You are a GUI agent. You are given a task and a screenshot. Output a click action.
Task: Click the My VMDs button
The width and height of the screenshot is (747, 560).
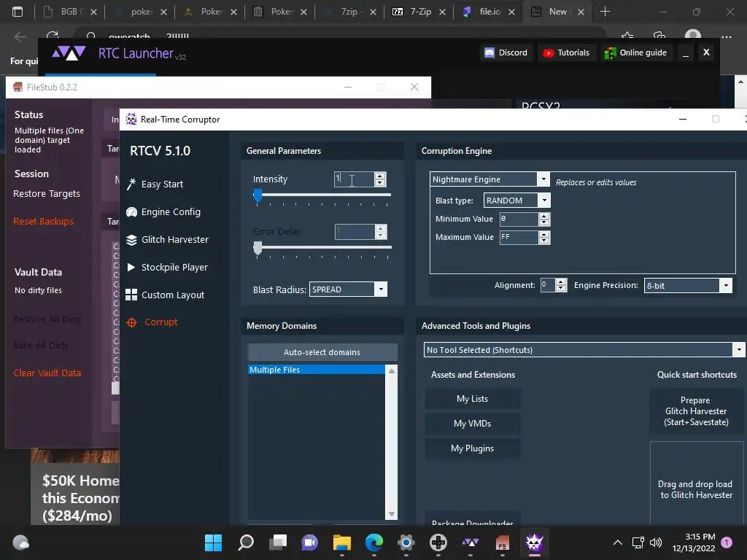[472, 424]
